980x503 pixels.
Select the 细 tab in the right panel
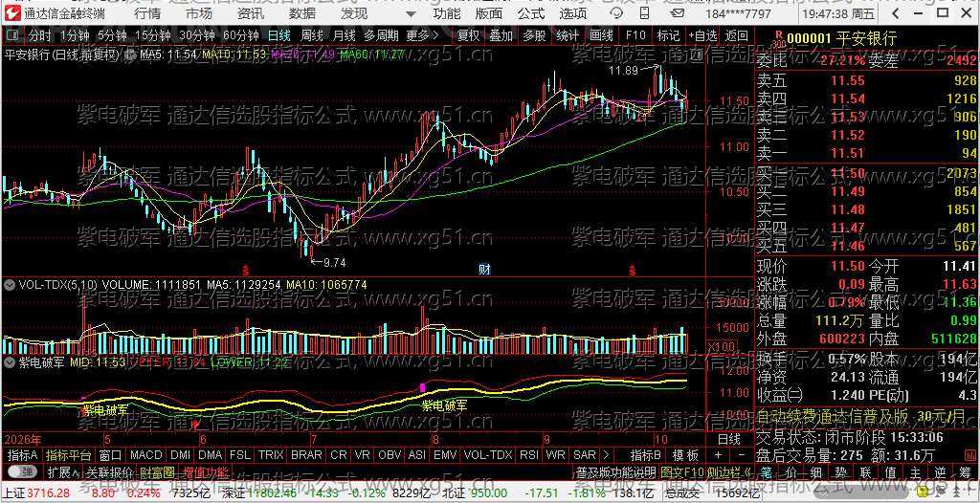816,470
